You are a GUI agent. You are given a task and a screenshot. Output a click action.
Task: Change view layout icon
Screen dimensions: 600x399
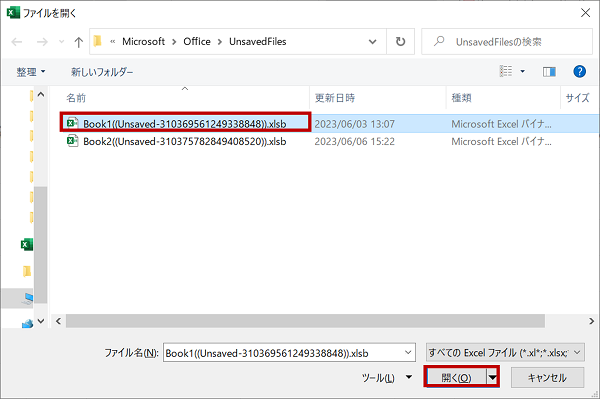[506, 71]
